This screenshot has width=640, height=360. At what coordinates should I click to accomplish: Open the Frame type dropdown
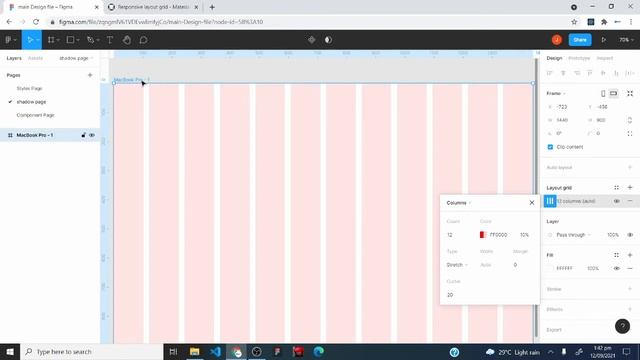click(556, 93)
